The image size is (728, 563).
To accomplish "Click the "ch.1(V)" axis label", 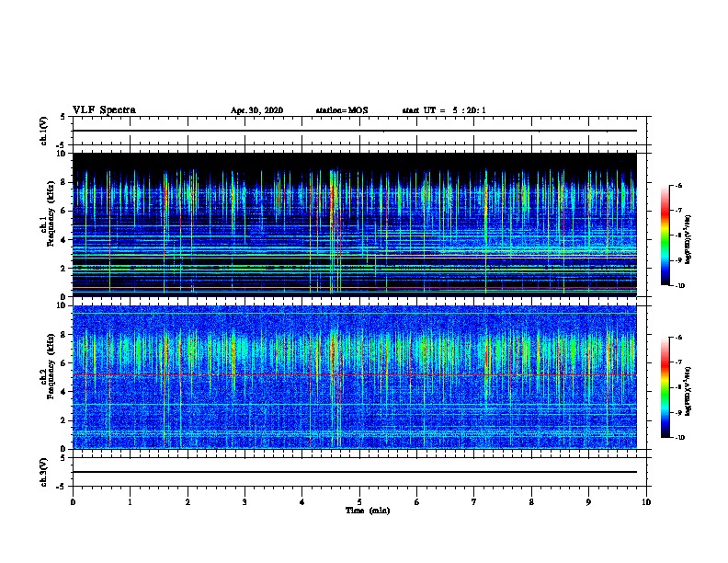I will click(44, 131).
